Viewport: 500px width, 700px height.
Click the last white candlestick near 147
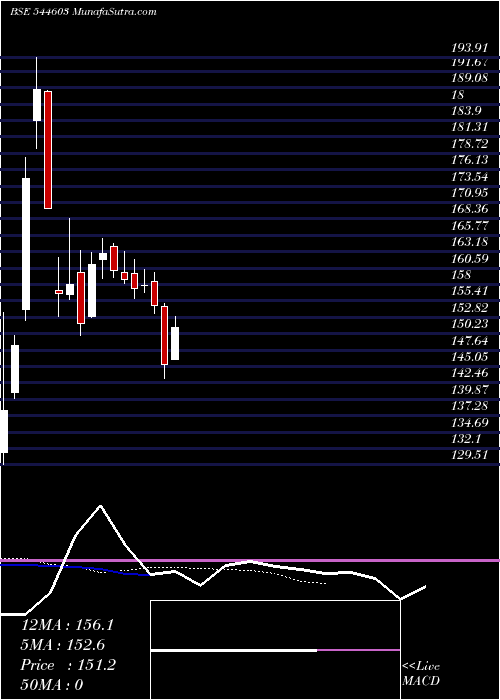[x=175, y=343]
